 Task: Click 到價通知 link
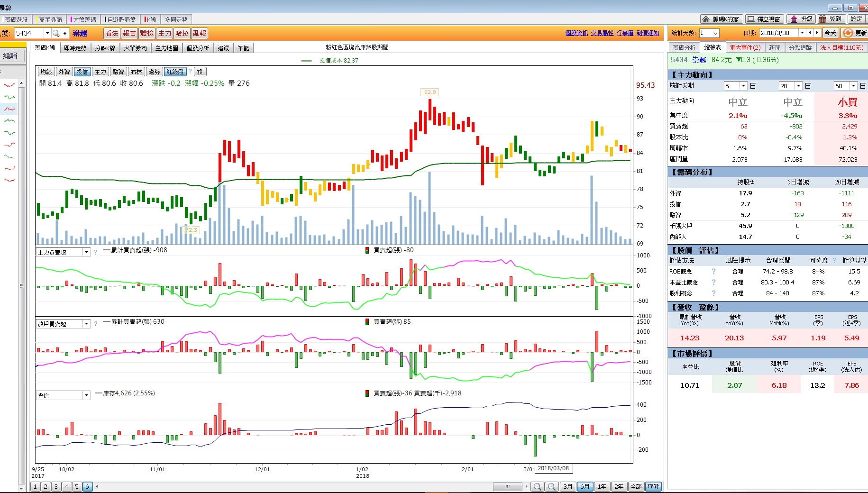click(648, 33)
